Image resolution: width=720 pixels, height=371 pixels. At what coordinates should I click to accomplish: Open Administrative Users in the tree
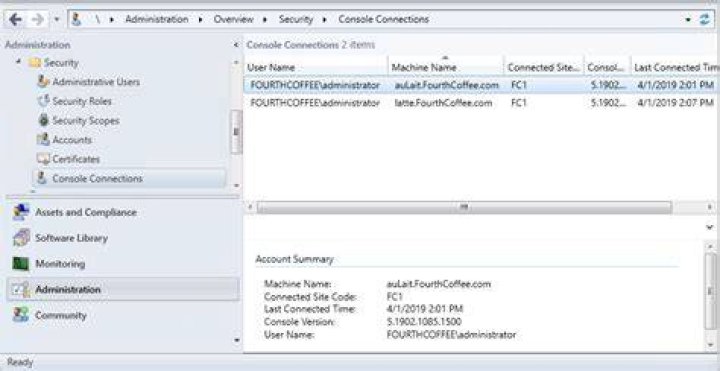[x=96, y=82]
